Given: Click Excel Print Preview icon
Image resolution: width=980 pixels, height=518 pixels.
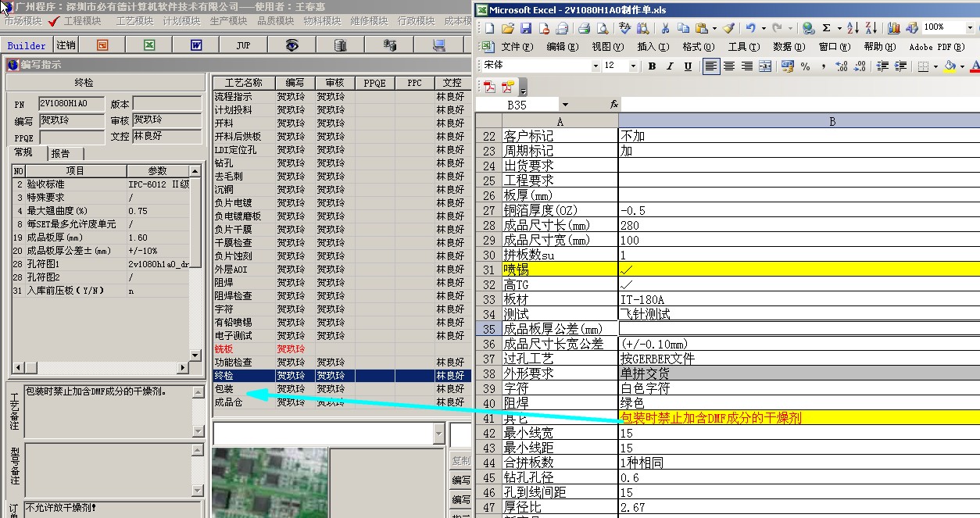Looking at the screenshot, I should coord(603,28).
